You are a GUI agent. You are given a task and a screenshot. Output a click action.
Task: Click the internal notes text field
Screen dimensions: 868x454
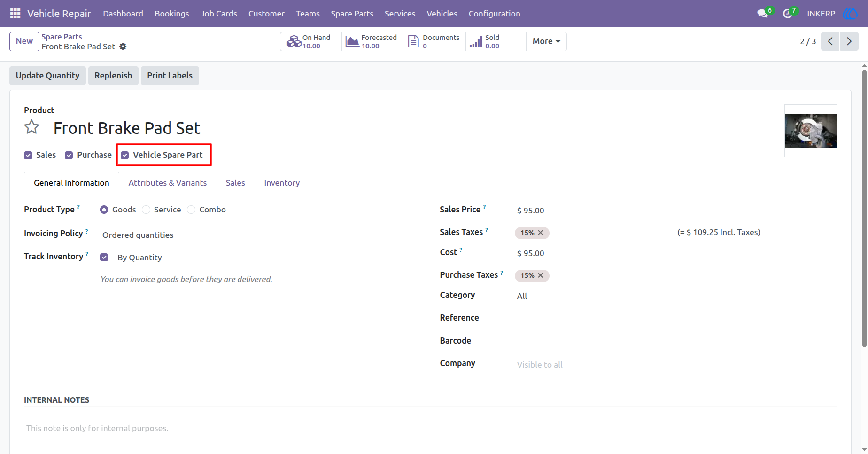(430, 428)
